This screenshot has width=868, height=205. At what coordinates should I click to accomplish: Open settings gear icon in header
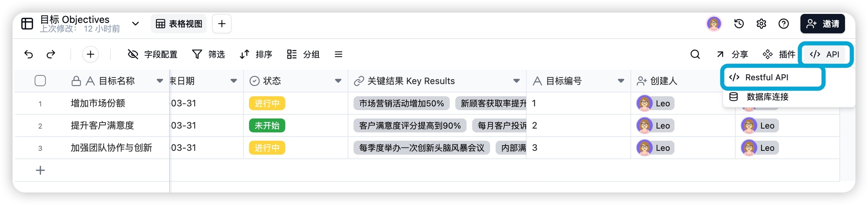pyautogui.click(x=761, y=24)
